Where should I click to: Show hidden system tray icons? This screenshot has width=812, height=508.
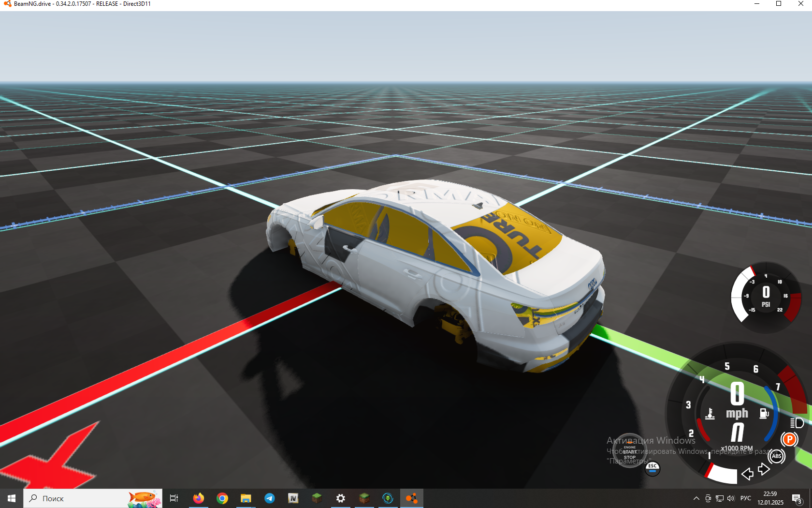click(x=696, y=498)
